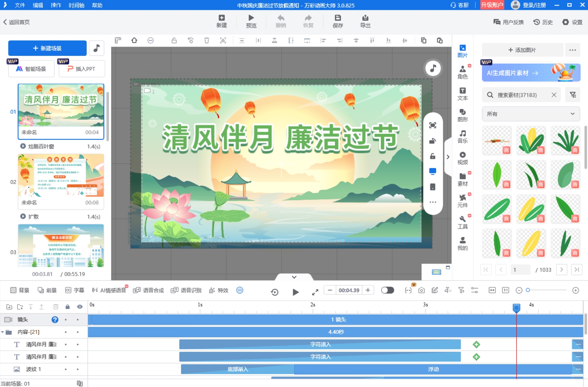Select scene 02 thumbnail in the scene list
The image size is (588, 387).
61,175
